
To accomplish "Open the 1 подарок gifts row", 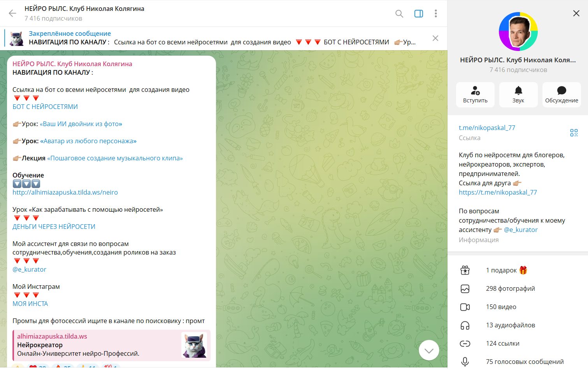I will pos(518,270).
